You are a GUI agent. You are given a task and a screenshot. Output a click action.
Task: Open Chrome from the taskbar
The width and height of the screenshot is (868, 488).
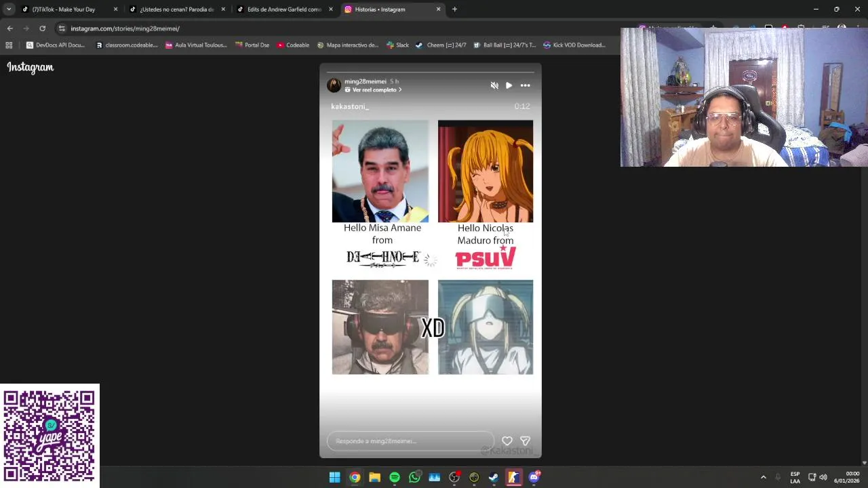355,477
